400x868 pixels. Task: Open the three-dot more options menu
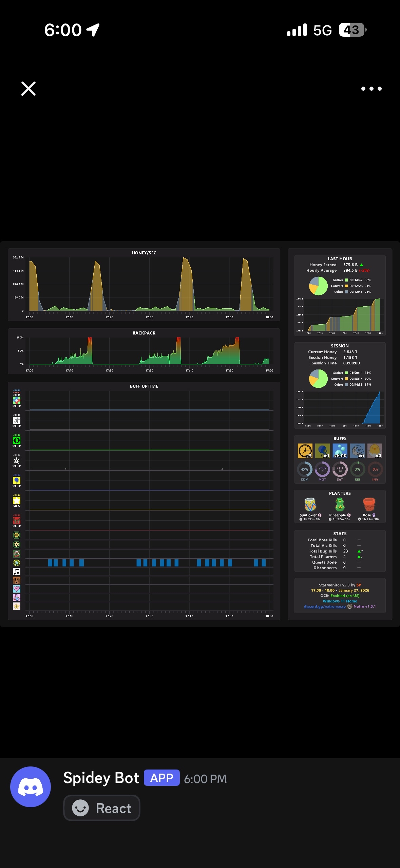pyautogui.click(x=372, y=89)
